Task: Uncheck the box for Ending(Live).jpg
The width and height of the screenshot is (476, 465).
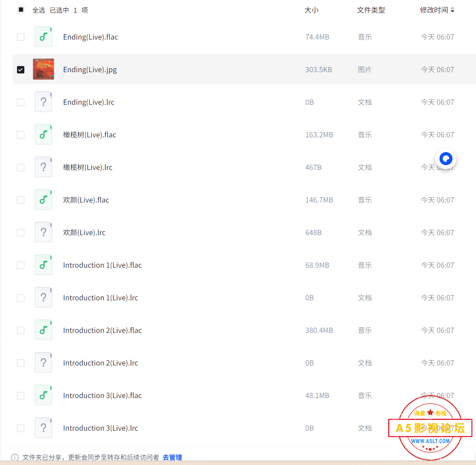Action: 20,70
